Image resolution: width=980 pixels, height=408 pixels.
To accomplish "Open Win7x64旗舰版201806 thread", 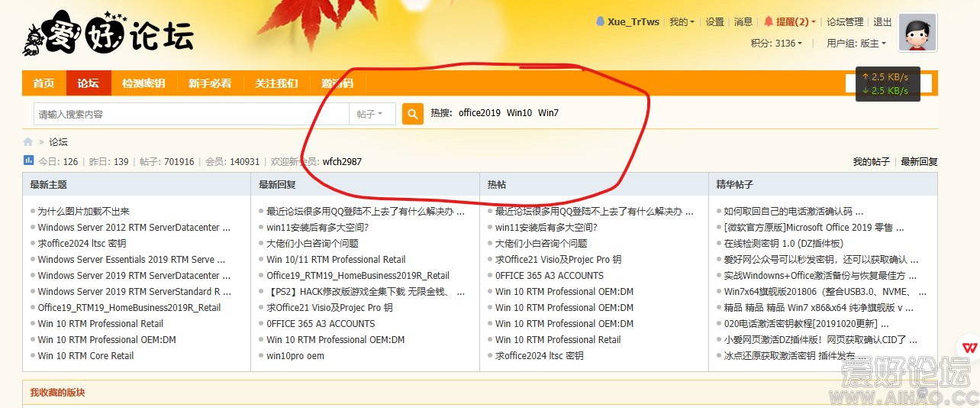I will (826, 292).
